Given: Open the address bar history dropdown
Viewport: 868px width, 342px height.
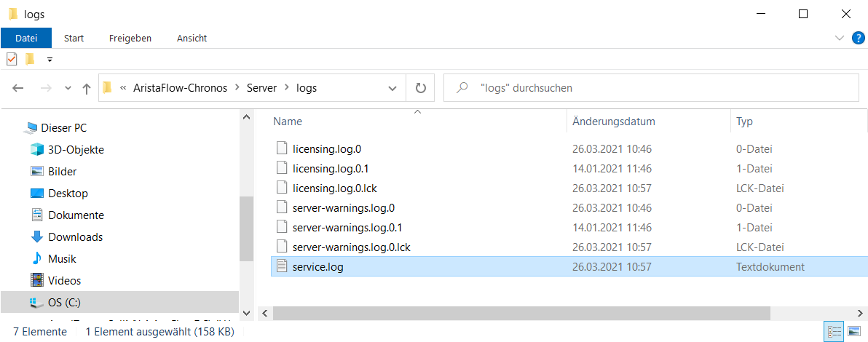Looking at the screenshot, I should tap(392, 88).
